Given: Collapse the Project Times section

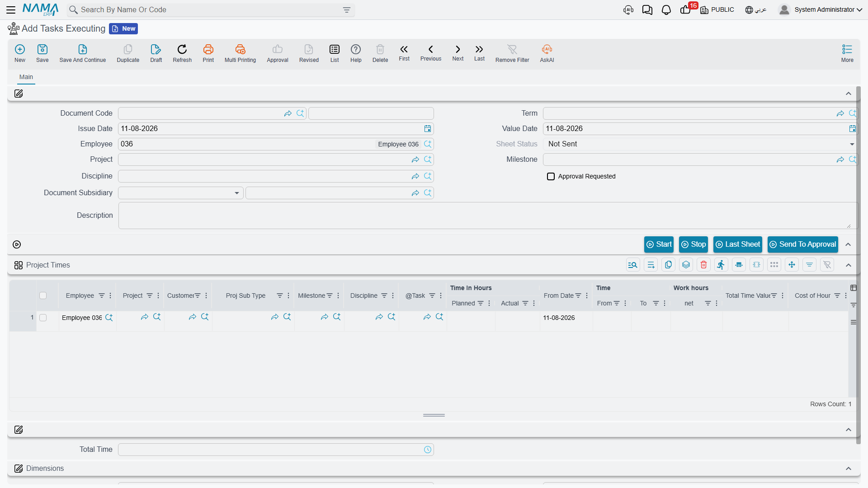Looking at the screenshot, I should [849, 265].
